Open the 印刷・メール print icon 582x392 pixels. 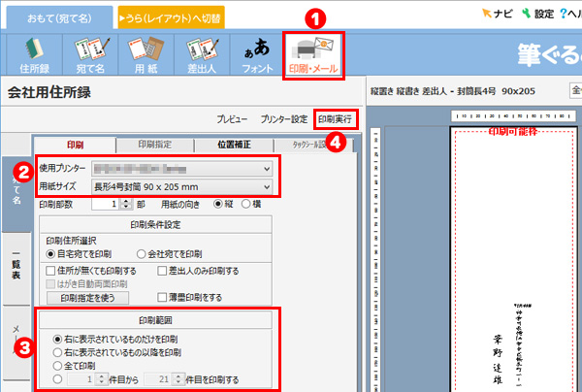pos(311,55)
